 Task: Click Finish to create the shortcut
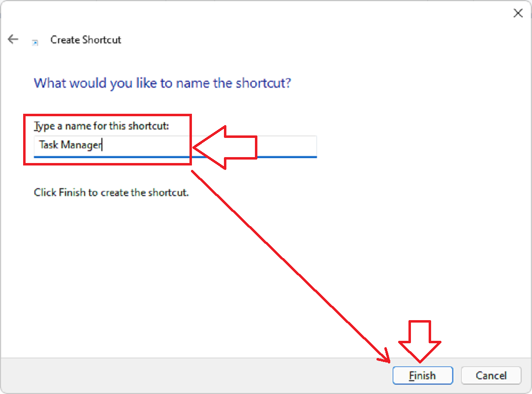pos(423,375)
